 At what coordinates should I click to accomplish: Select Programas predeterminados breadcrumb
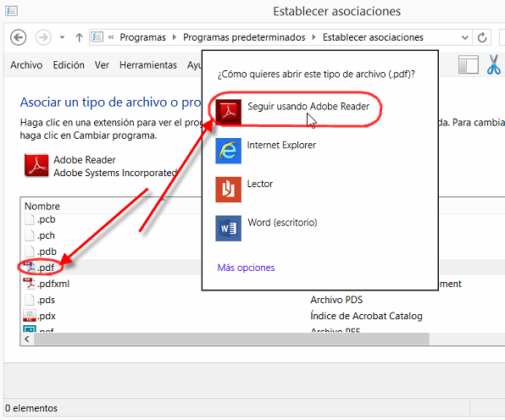244,37
